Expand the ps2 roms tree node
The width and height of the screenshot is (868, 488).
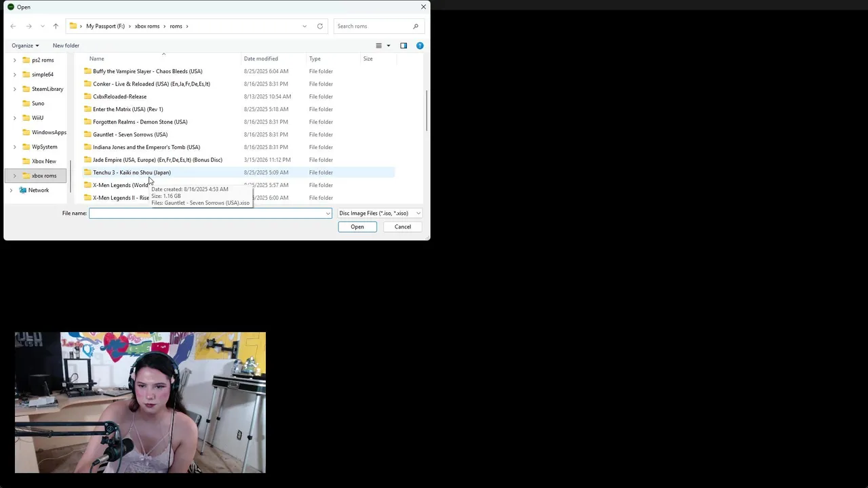coord(14,60)
